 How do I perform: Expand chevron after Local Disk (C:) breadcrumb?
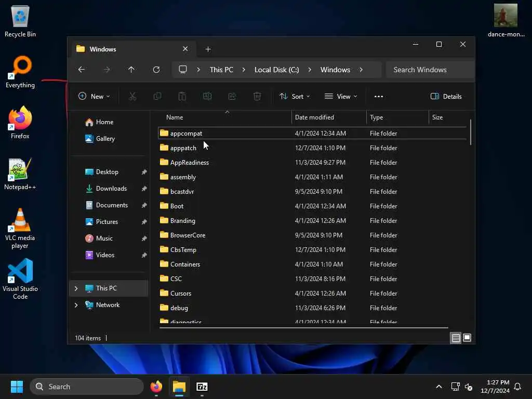[x=310, y=70]
